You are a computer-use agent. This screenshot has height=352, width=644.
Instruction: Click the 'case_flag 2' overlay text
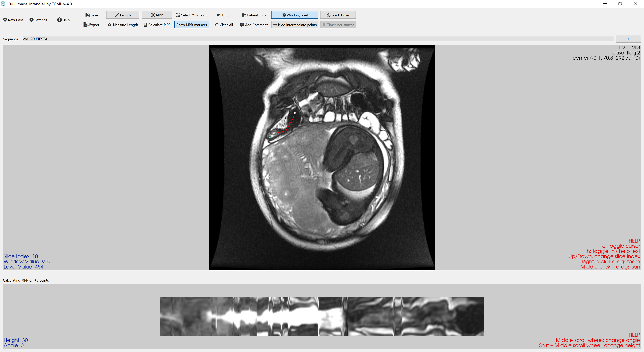626,53
